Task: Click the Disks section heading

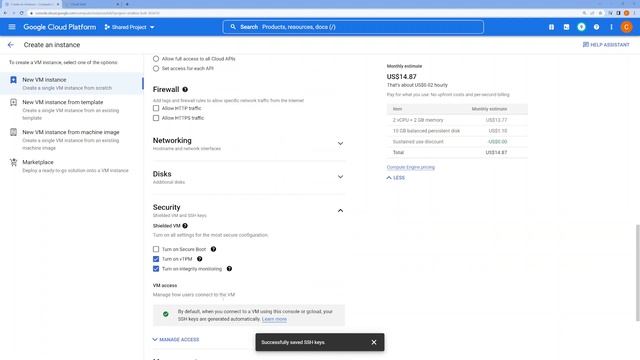Action: coord(162,174)
